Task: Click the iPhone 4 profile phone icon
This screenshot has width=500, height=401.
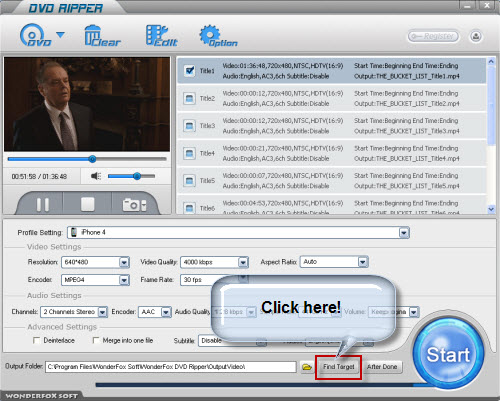Action: (74, 232)
